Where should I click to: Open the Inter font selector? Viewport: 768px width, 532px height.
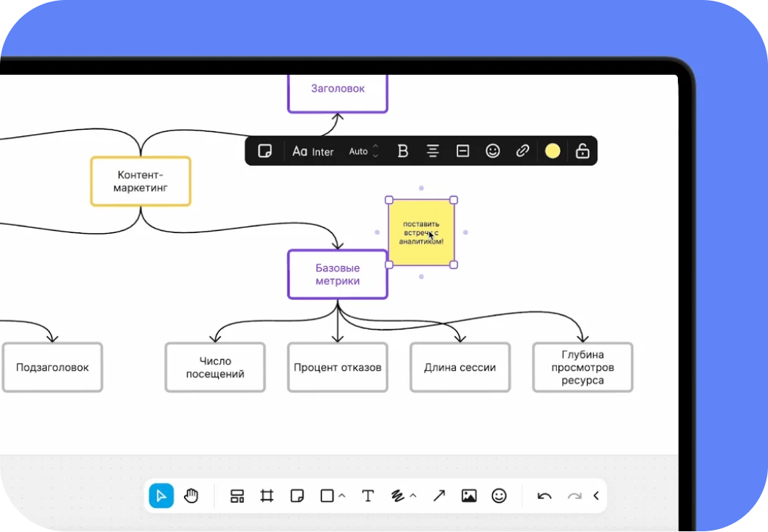click(313, 152)
